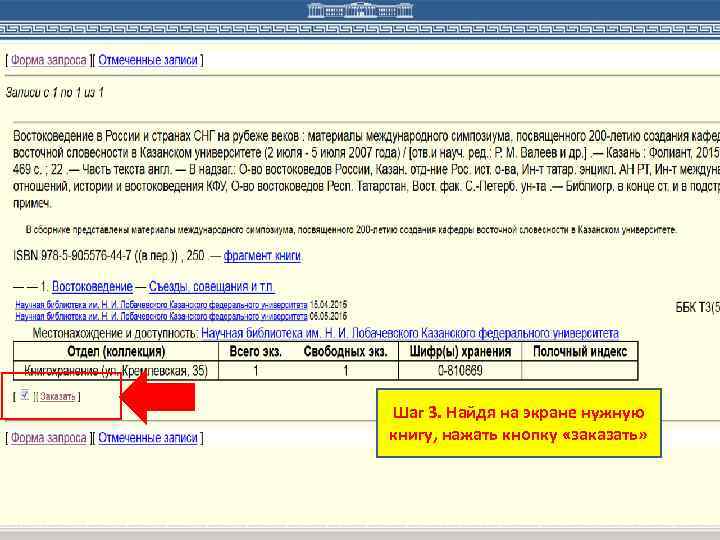
Task: Click the 'Записи с 1 по 1 из 1' text
Action: [x=55, y=93]
